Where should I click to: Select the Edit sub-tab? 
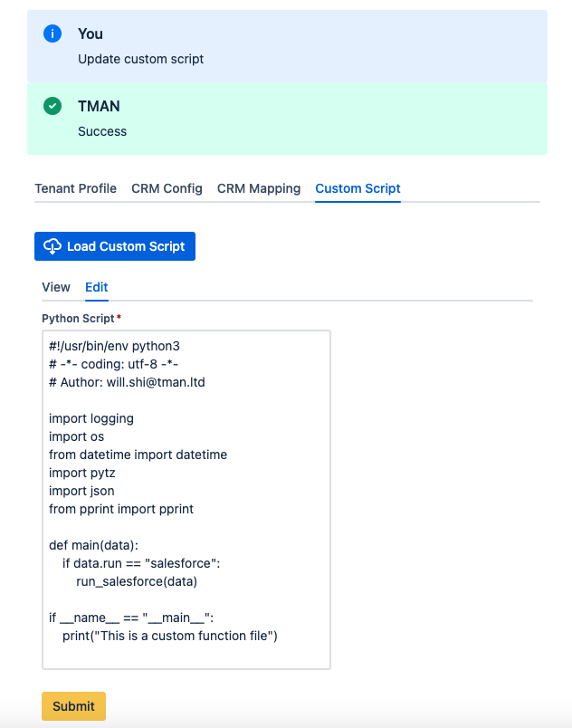pos(97,287)
